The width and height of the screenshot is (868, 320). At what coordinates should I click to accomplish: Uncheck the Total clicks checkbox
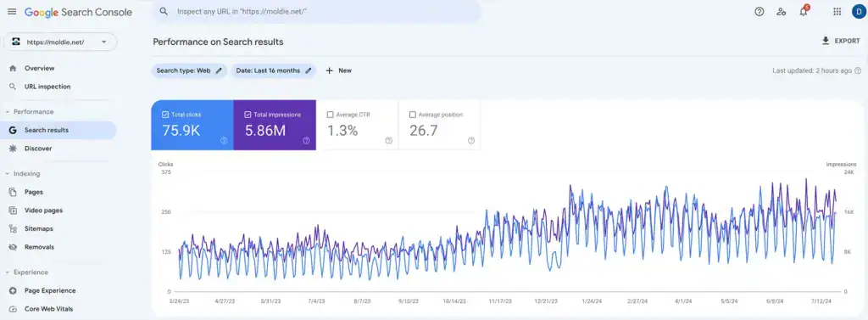165,115
